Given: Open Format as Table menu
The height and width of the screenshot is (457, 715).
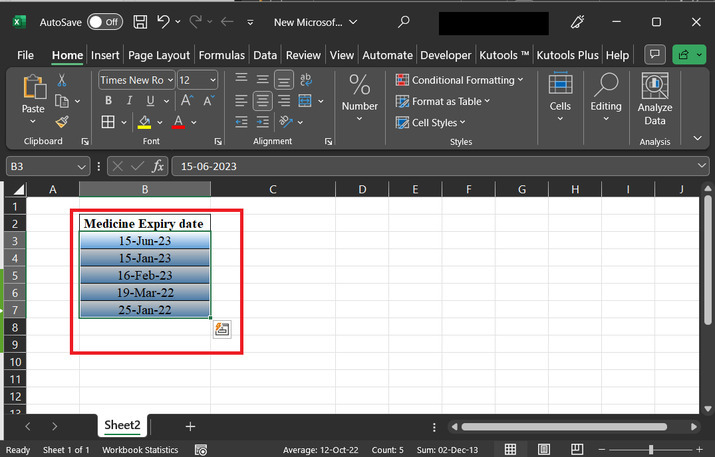Looking at the screenshot, I should (442, 101).
